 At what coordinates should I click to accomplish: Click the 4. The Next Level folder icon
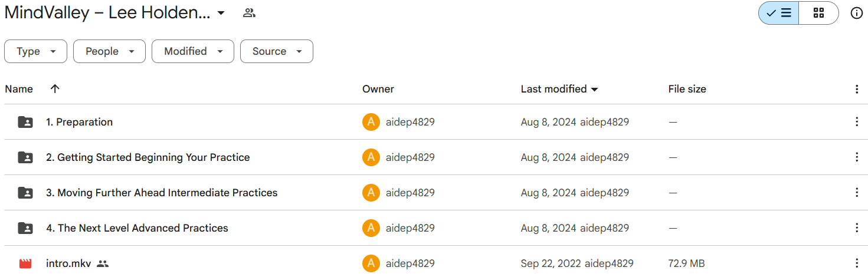click(25, 228)
